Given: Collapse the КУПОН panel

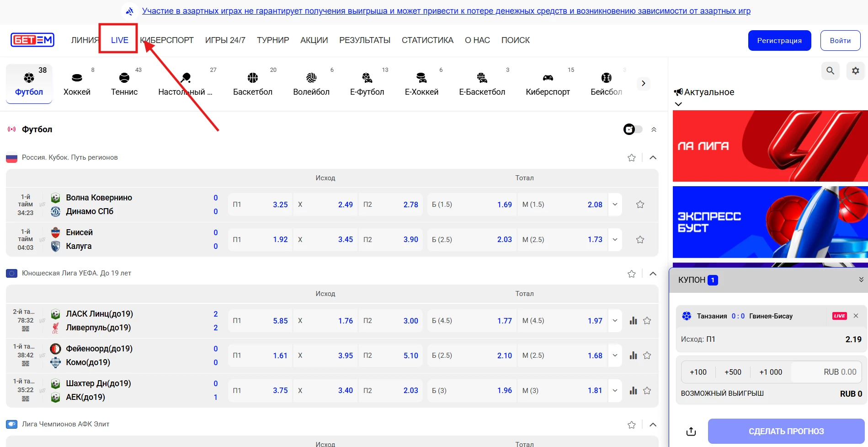Looking at the screenshot, I should [861, 280].
